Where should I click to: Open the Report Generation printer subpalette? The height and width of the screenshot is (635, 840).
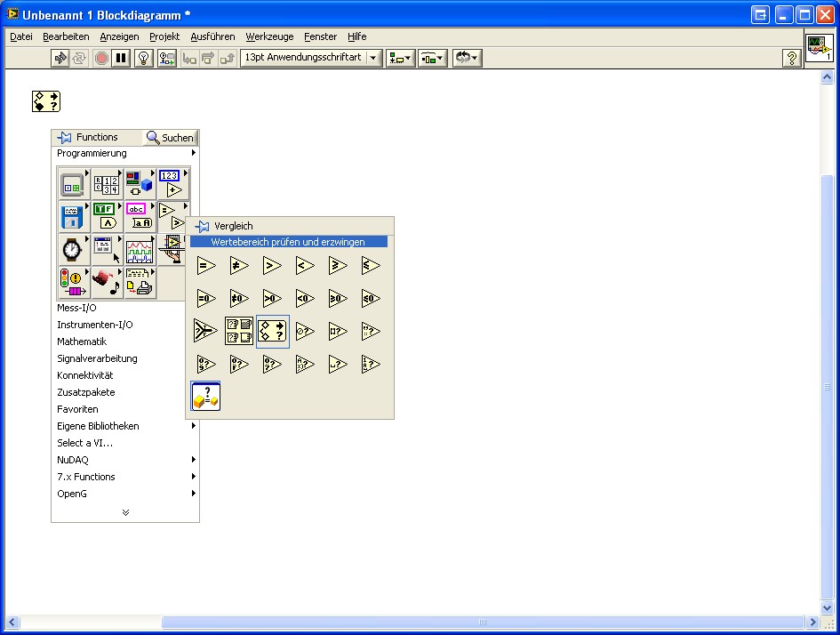[x=140, y=283]
